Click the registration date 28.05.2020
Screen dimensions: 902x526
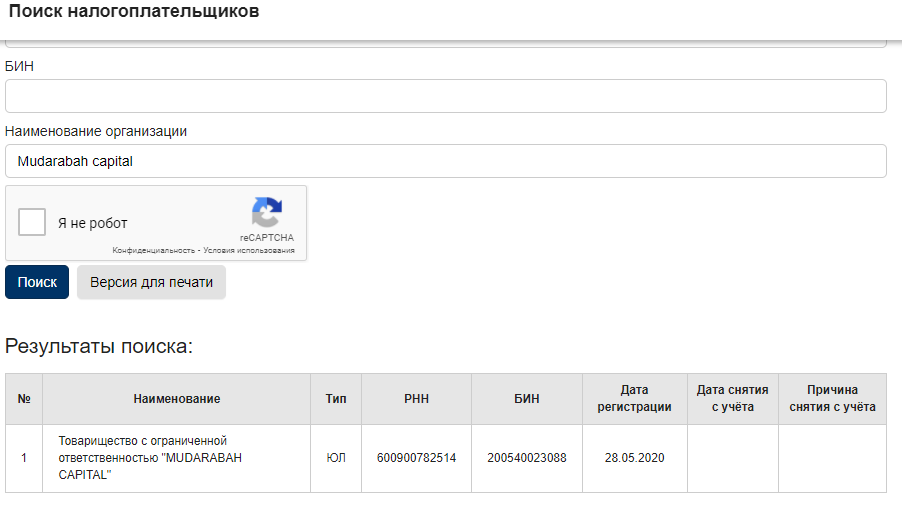tap(634, 458)
